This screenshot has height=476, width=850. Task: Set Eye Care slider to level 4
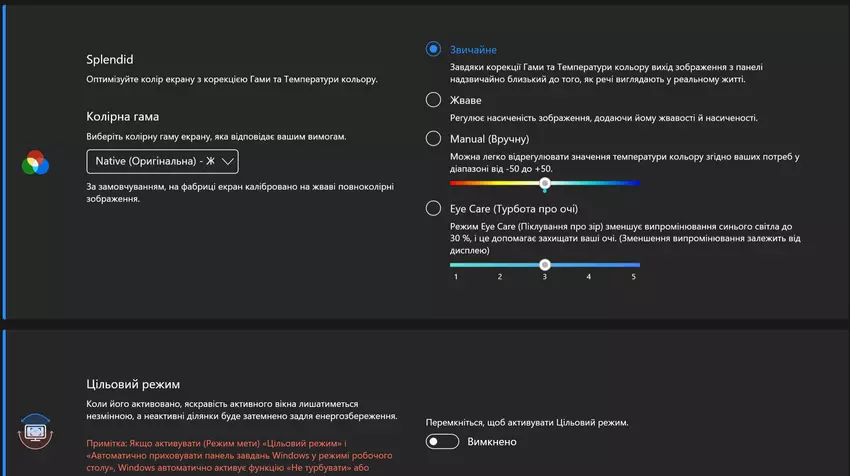point(589,265)
